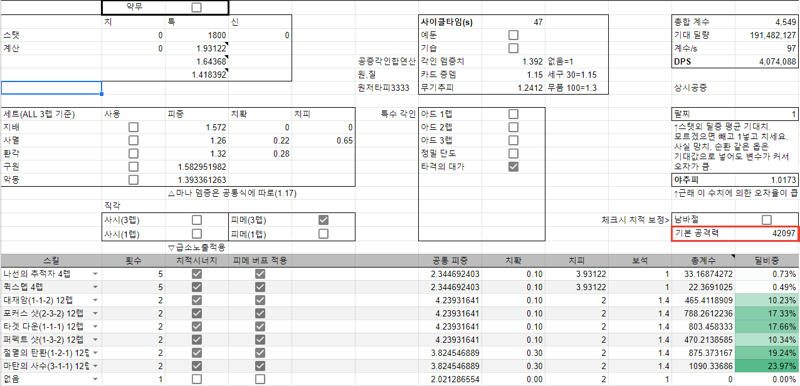Uncheck the 타격의 대가 checkbox
Image resolution: width=800 pixels, height=386 pixels.
tap(513, 167)
